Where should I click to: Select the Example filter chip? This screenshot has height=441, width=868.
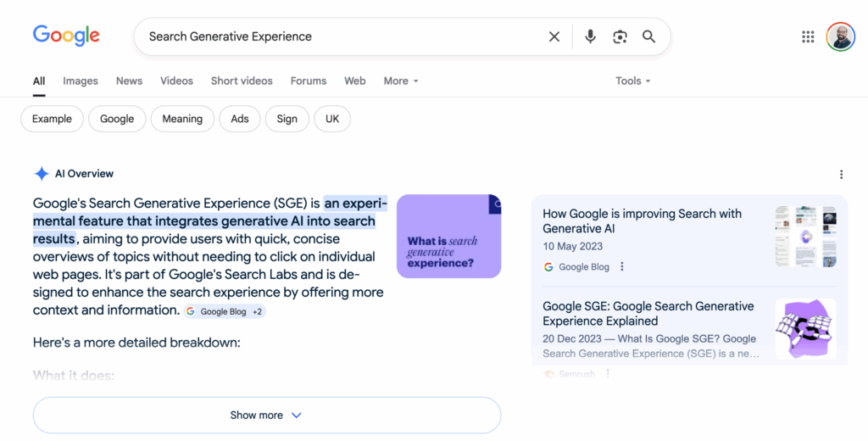52,119
